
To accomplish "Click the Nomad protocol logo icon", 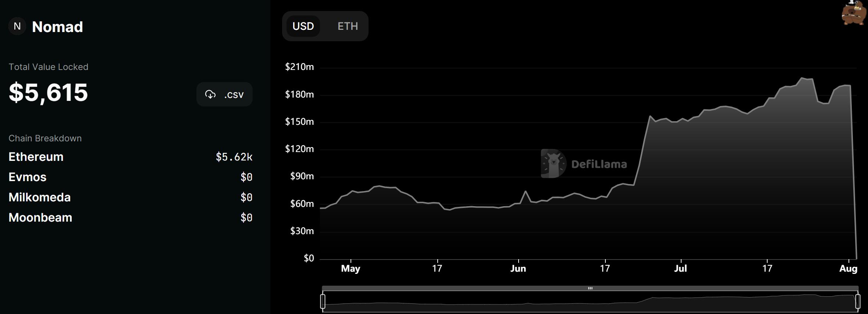I will (17, 27).
